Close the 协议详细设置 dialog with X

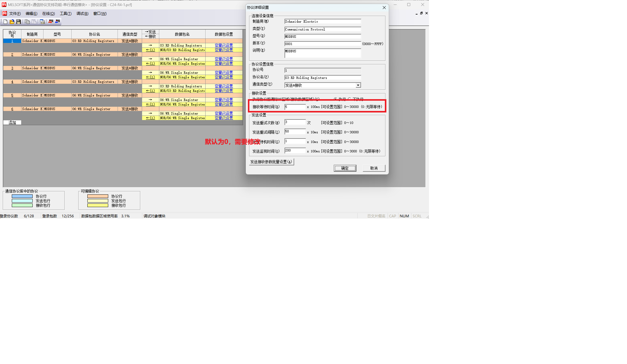tap(384, 8)
